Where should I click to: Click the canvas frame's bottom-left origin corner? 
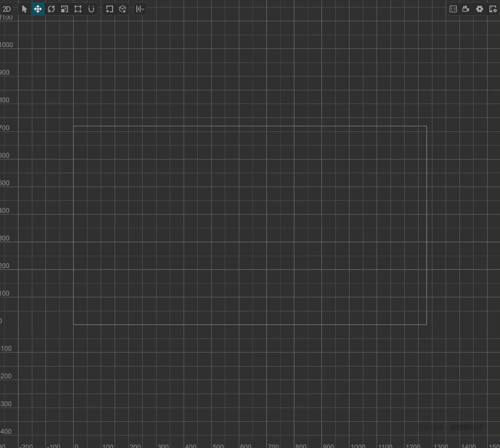click(73, 325)
